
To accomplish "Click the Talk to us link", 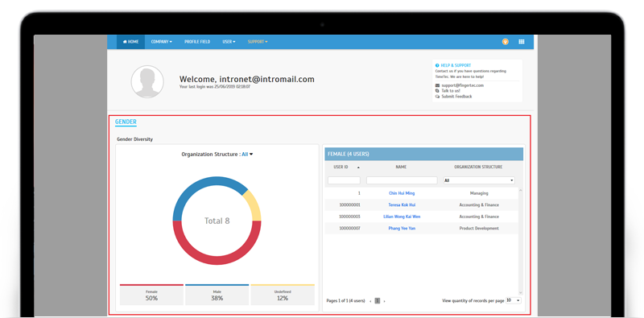I will coord(451,91).
